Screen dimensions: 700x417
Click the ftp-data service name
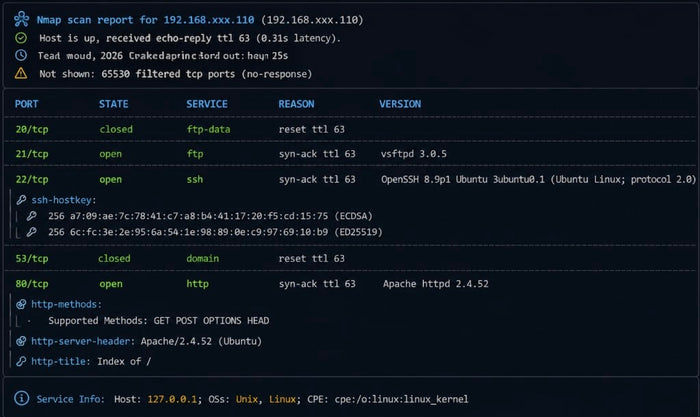208,129
